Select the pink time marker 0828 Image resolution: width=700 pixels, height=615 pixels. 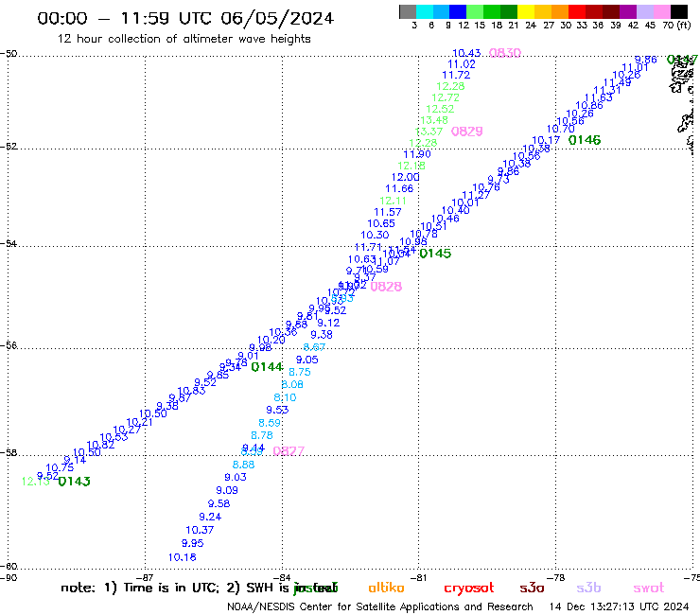click(x=386, y=287)
